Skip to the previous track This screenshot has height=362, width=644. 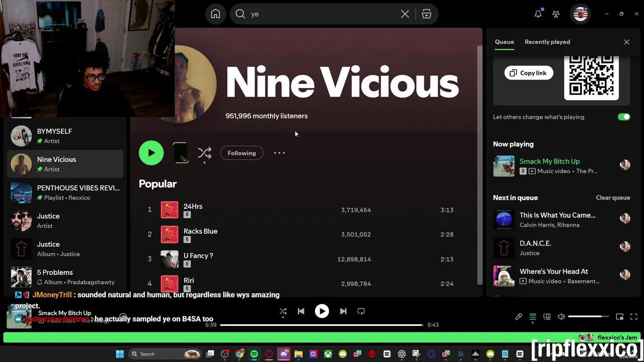click(x=301, y=311)
